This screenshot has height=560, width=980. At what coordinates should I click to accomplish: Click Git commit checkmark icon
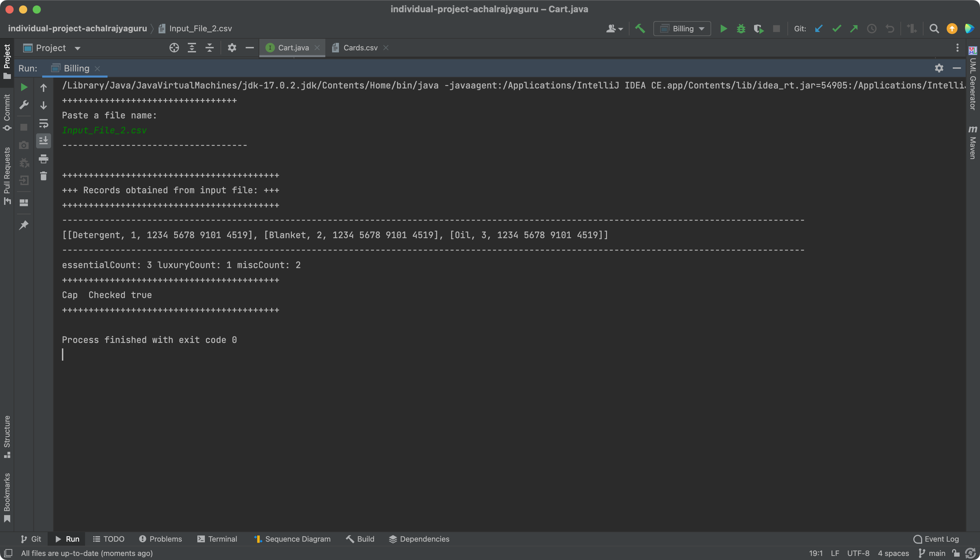[836, 29]
